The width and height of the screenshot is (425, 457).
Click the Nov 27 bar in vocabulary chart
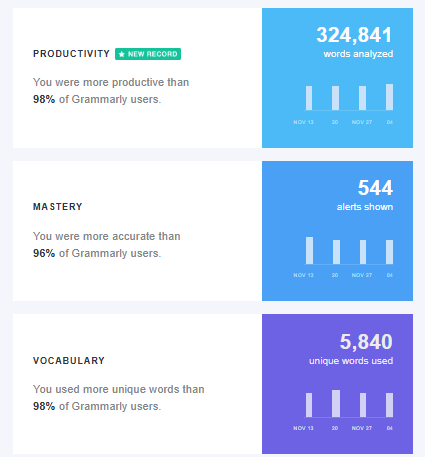coord(363,405)
